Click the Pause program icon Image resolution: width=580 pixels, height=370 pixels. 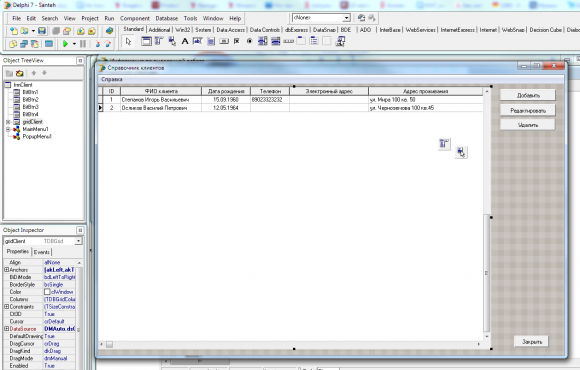[83, 44]
